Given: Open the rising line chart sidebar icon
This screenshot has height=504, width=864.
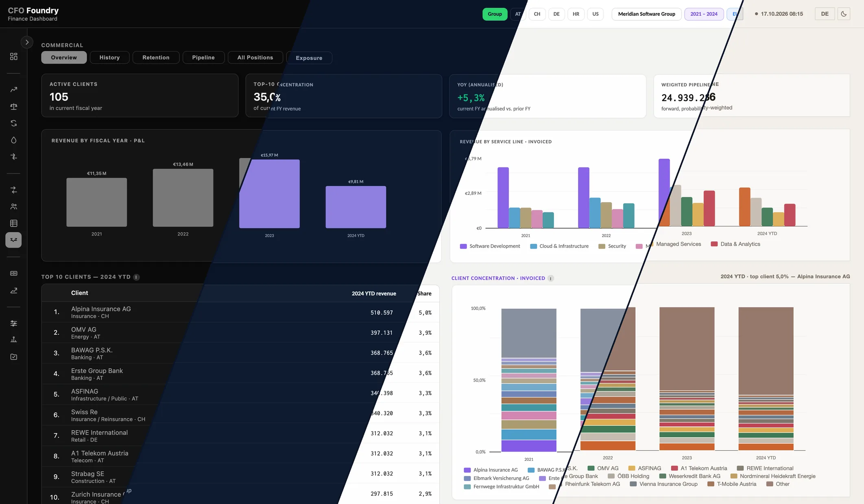Looking at the screenshot, I should (x=13, y=290).
